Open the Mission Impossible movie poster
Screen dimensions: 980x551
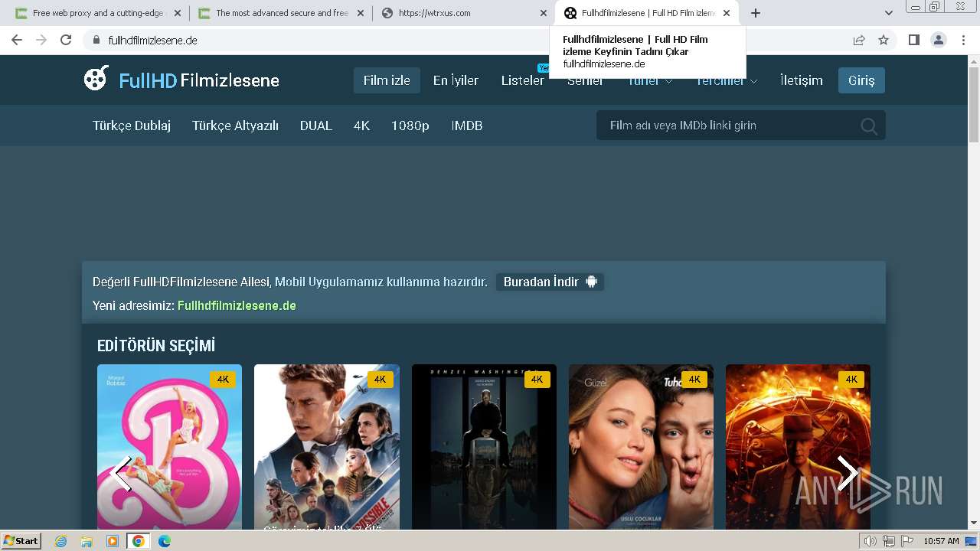(x=327, y=447)
